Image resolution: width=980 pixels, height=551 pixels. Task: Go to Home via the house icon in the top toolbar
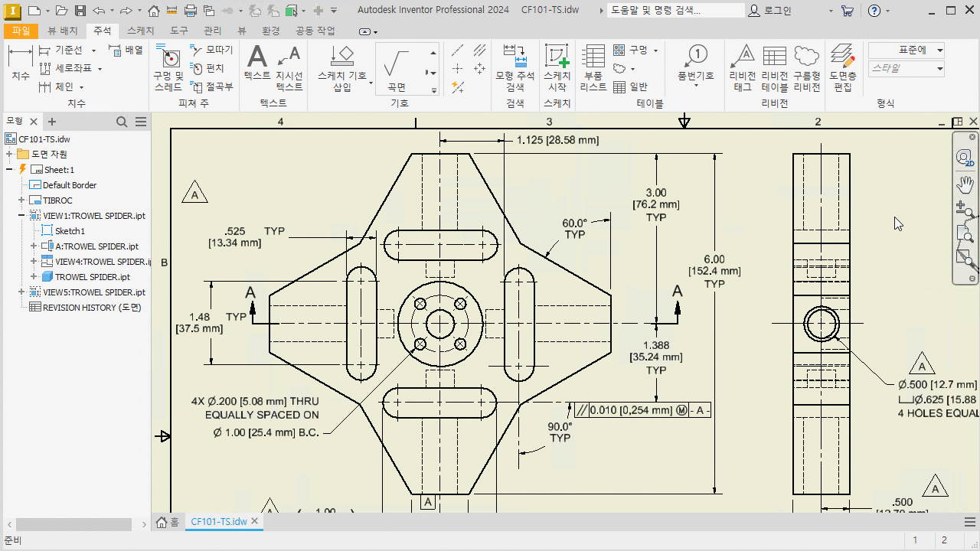point(154,11)
